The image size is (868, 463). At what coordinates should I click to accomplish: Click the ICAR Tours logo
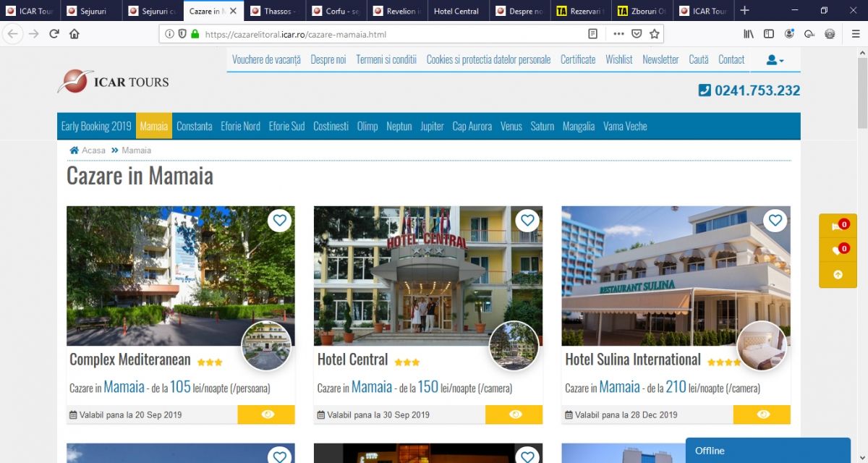(x=114, y=82)
